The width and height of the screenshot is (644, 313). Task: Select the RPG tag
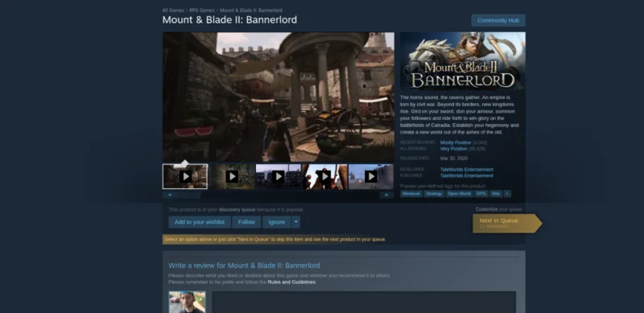(x=481, y=193)
